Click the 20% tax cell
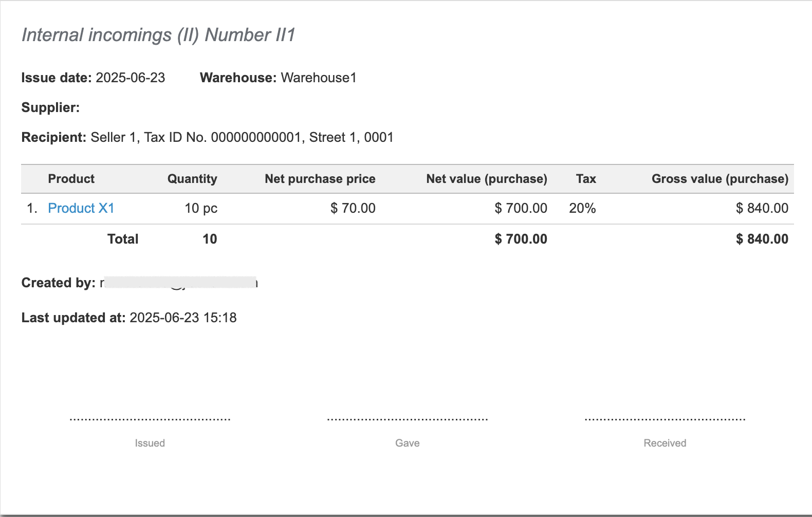The height and width of the screenshot is (517, 812). 582,208
